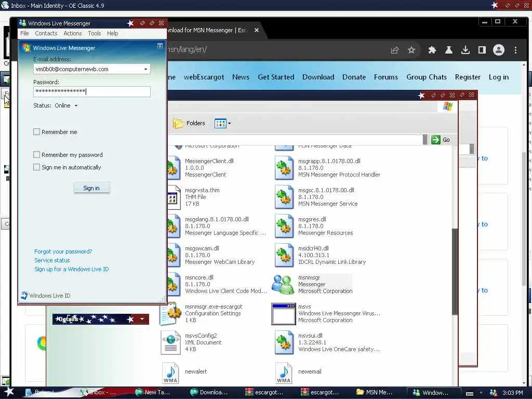Switch to MSN Me... folder taskbar button
The height and width of the screenshot is (399, 532).
(375, 393)
